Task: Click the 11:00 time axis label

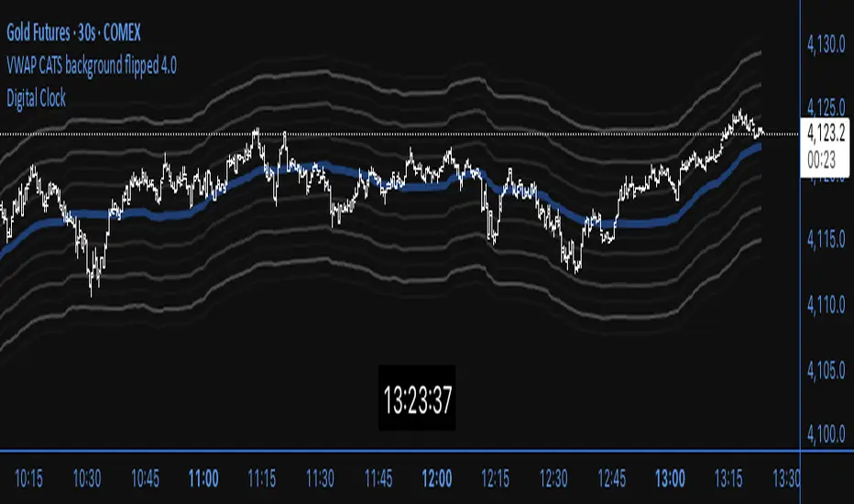Action: 203,479
